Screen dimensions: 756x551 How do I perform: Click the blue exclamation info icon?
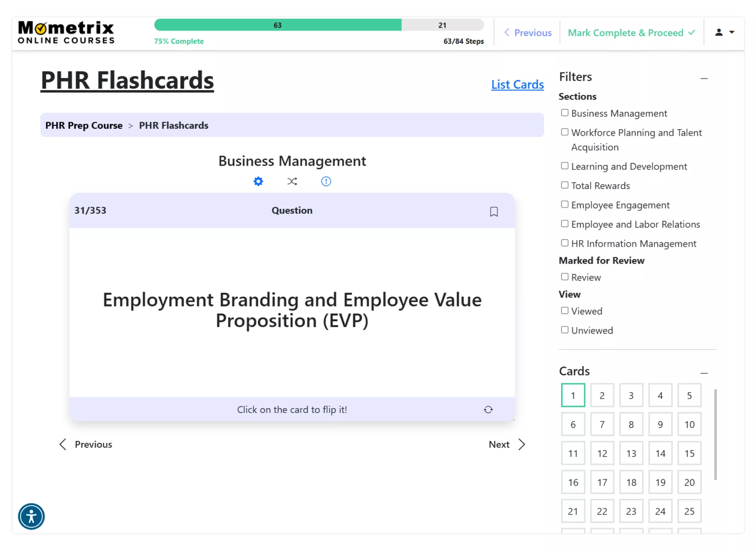tap(326, 181)
